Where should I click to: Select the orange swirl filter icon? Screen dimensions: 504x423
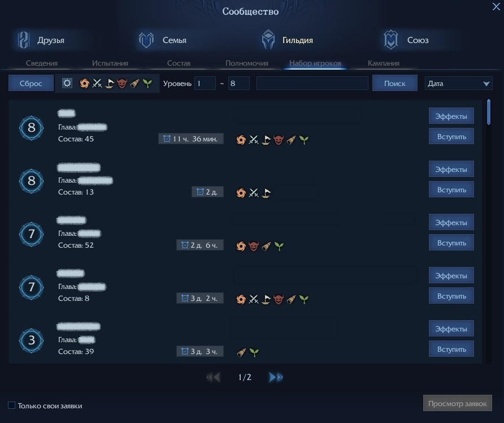pos(84,83)
